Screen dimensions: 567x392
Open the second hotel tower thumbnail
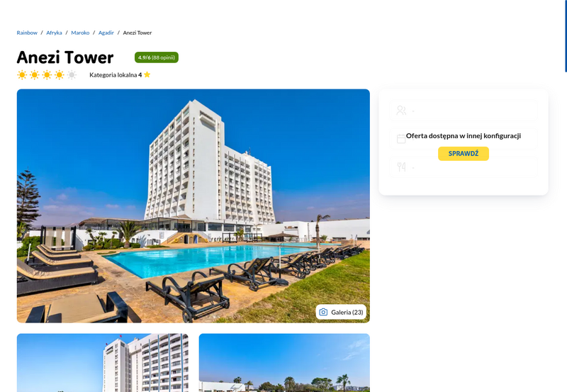click(x=103, y=363)
